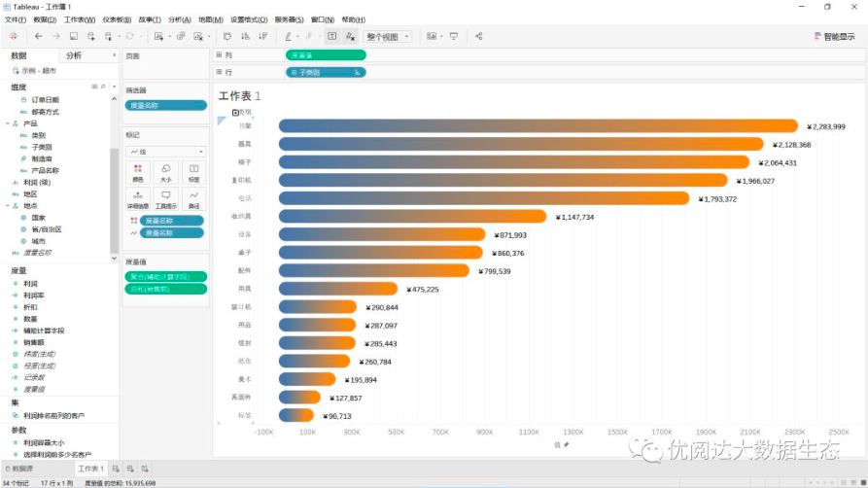
Task: Open the 分析(A) menu
Action: (179, 19)
